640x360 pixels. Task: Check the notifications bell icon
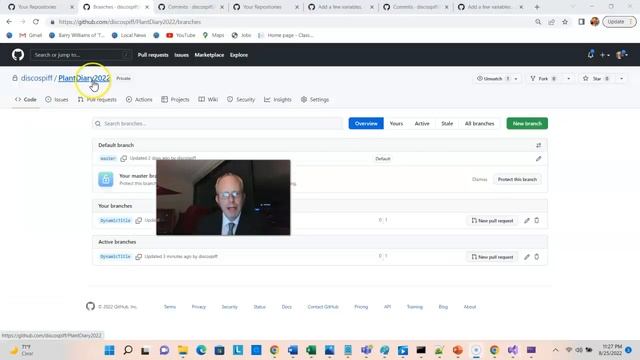pyautogui.click(x=591, y=54)
